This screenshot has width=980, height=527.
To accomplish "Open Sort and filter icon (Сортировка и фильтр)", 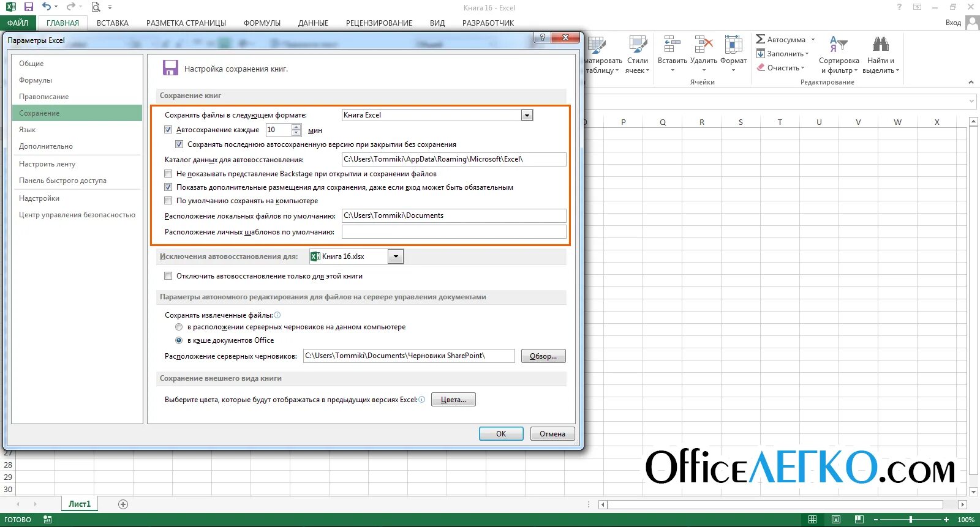I will pyautogui.click(x=839, y=45).
